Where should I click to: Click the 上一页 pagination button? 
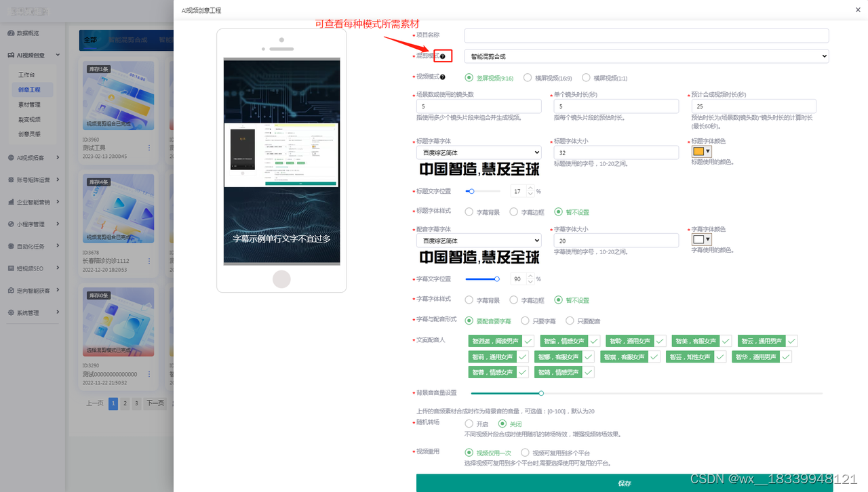[x=95, y=403]
